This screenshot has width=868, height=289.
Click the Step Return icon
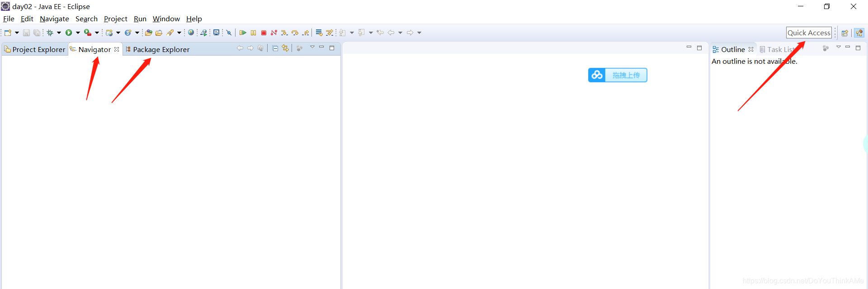[x=306, y=33]
